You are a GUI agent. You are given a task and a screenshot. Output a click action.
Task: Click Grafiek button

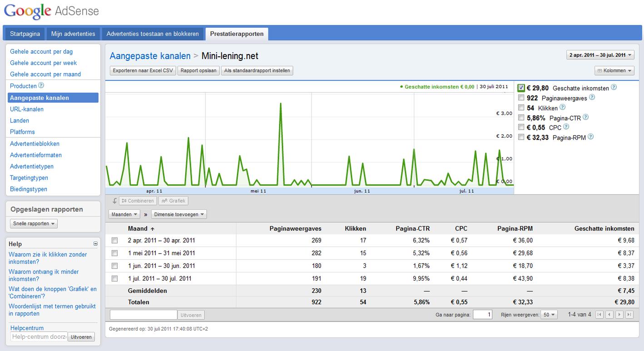coord(173,201)
